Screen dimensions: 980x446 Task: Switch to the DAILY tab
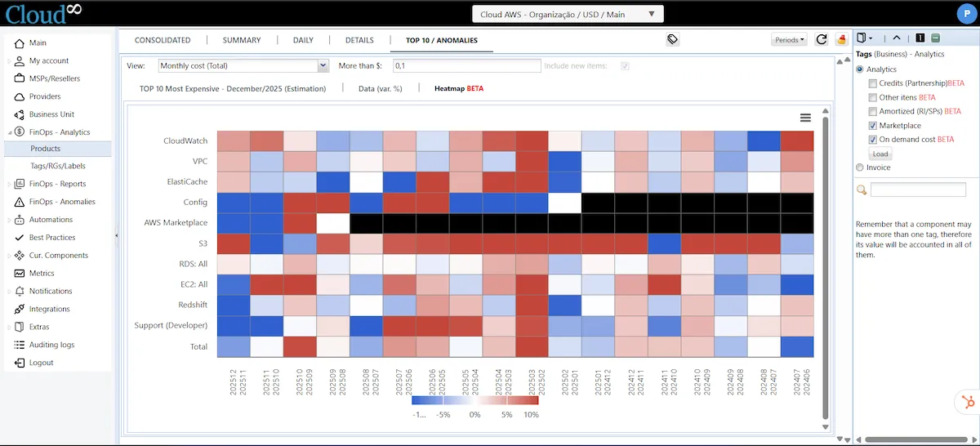(303, 40)
